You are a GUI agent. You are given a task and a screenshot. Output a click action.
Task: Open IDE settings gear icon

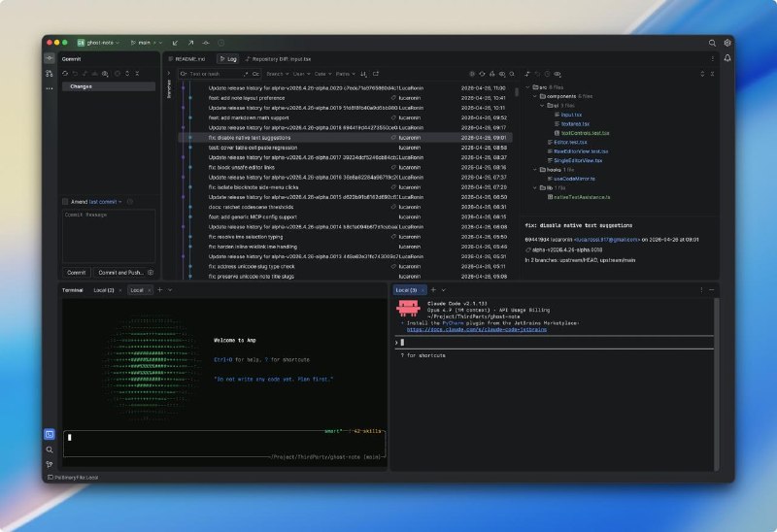(x=727, y=43)
